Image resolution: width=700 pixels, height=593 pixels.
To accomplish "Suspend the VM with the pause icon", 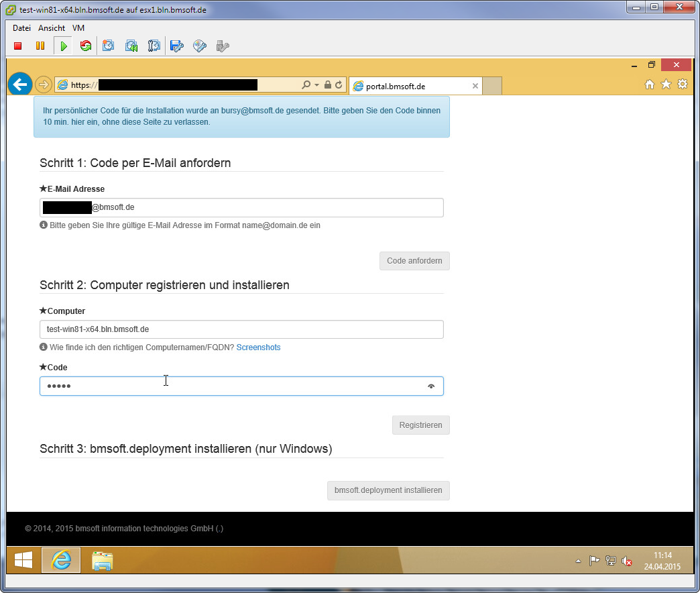I will coord(40,46).
